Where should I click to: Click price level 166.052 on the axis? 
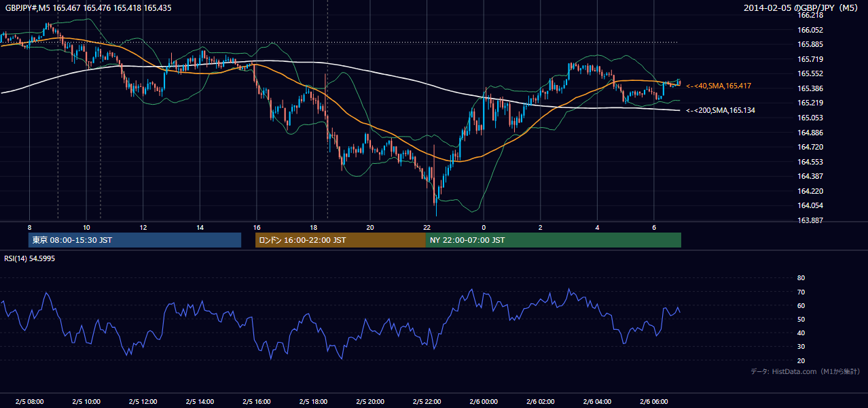pos(810,30)
